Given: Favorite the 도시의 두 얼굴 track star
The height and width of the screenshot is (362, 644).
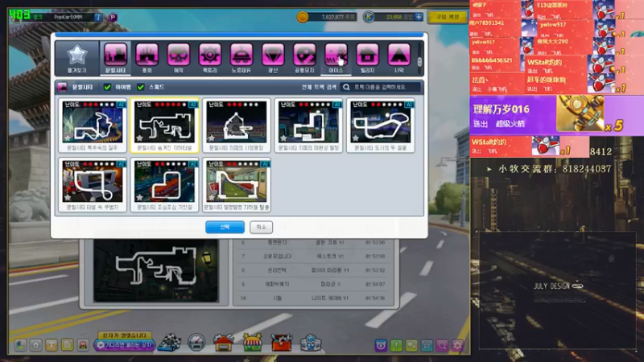Looking at the screenshot, I should (356, 138).
